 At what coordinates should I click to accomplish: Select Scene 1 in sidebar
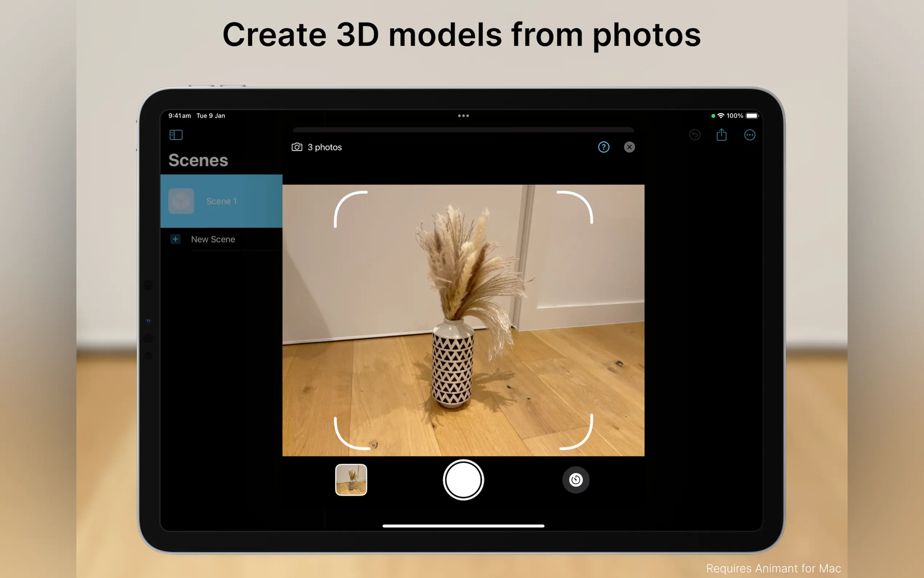pyautogui.click(x=222, y=201)
